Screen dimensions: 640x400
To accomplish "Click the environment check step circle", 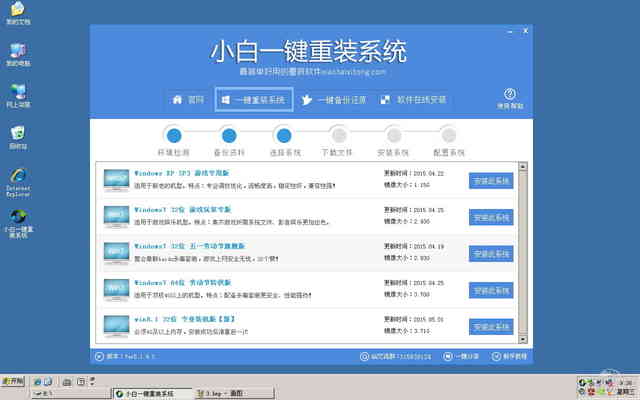I will pos(174,136).
